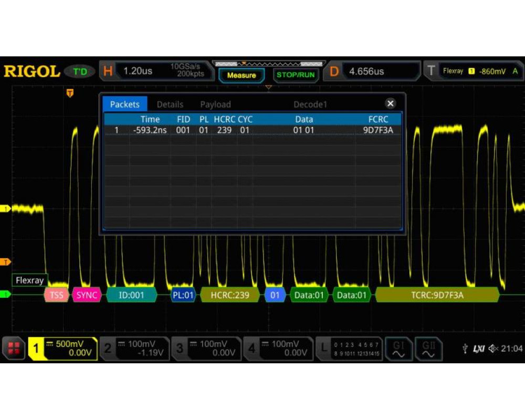Open the logic analyzer L digital channels
This screenshot has height=420, width=525.
pyautogui.click(x=349, y=349)
